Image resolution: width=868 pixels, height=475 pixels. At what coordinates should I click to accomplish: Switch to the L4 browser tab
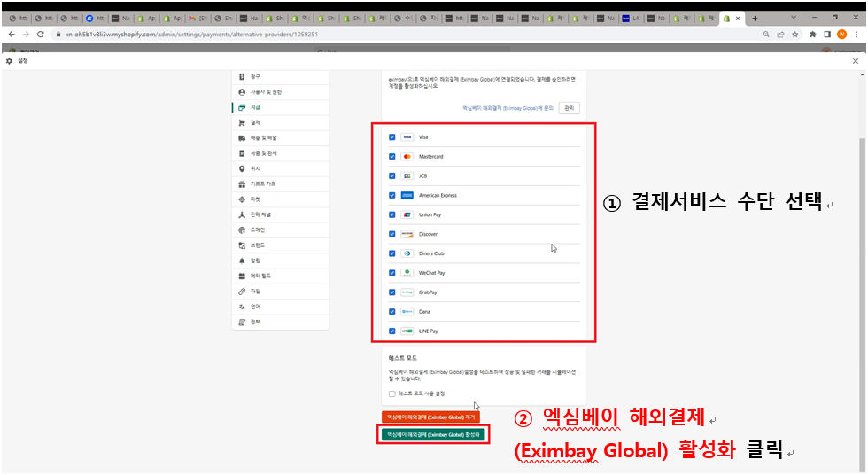tap(631, 19)
